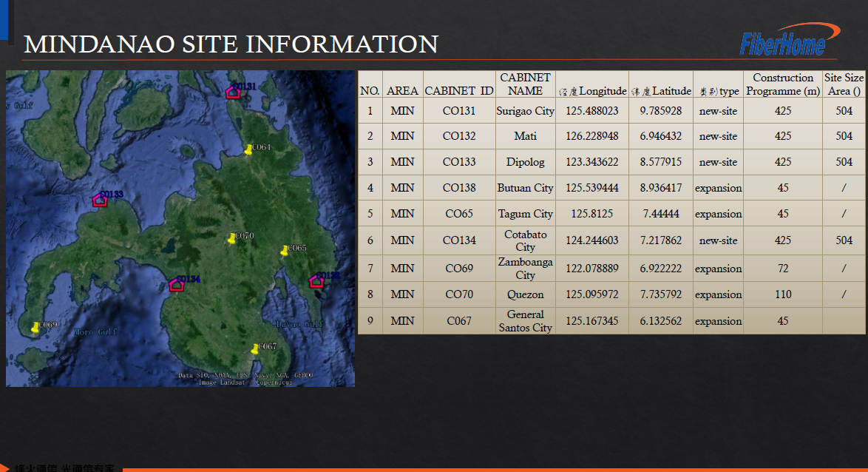
Task: Click the FiberHome logo
Action: pos(790,39)
